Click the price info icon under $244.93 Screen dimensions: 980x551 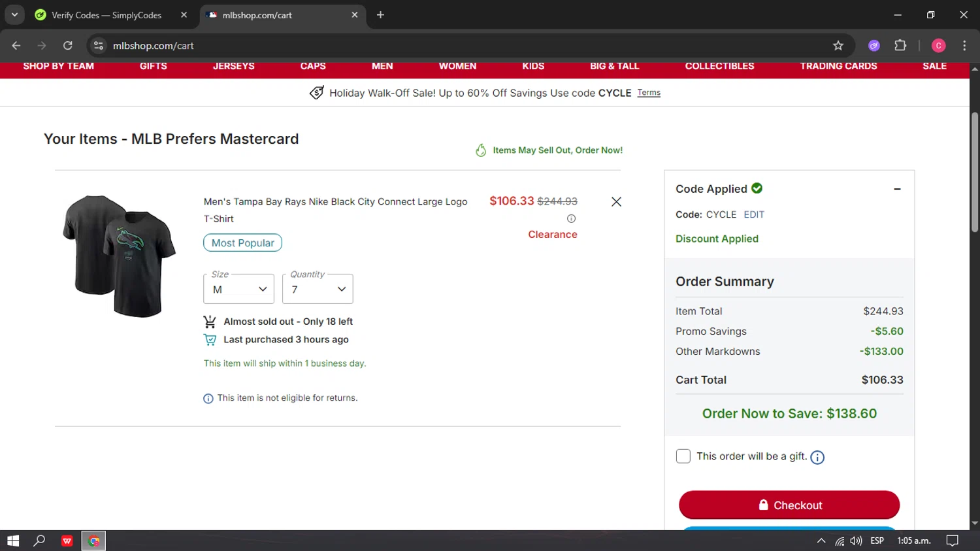(x=571, y=218)
